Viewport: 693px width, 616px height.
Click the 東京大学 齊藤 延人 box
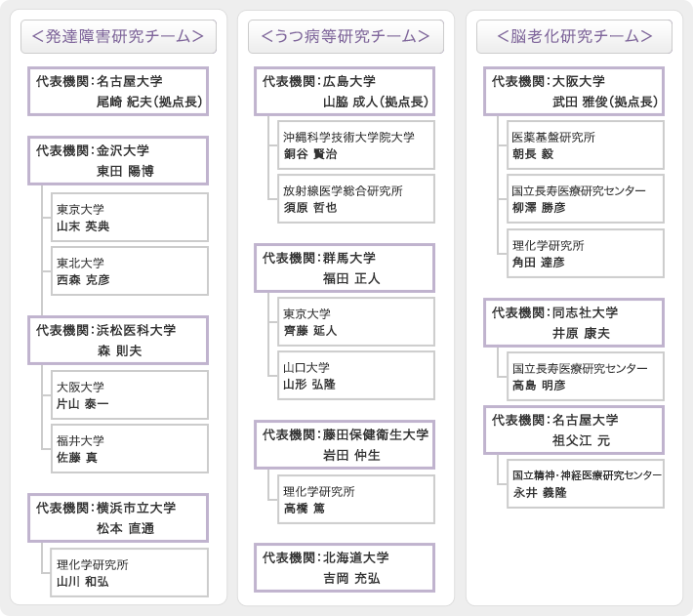coord(356,322)
